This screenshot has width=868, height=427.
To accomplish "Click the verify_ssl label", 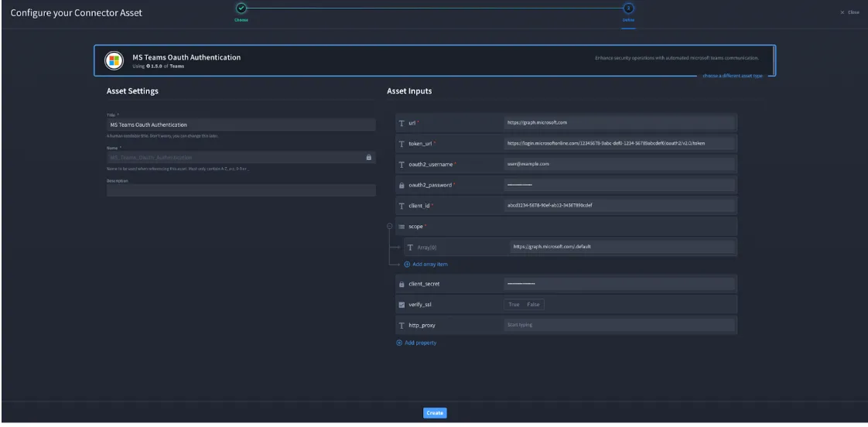I will click(x=419, y=305).
